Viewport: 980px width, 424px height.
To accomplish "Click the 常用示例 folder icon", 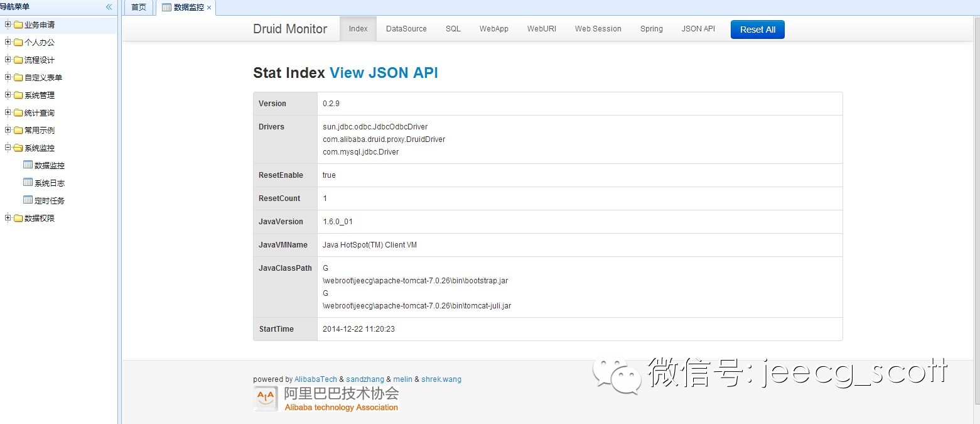I will (x=18, y=131).
